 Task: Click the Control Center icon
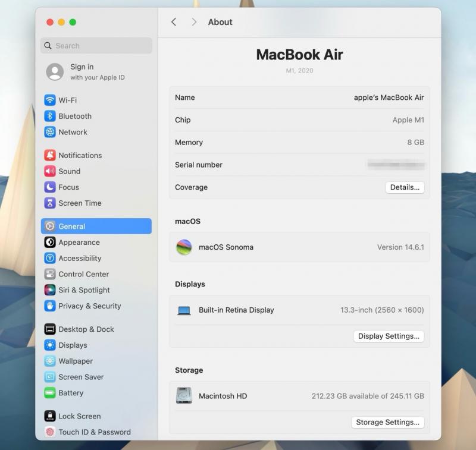[50, 274]
